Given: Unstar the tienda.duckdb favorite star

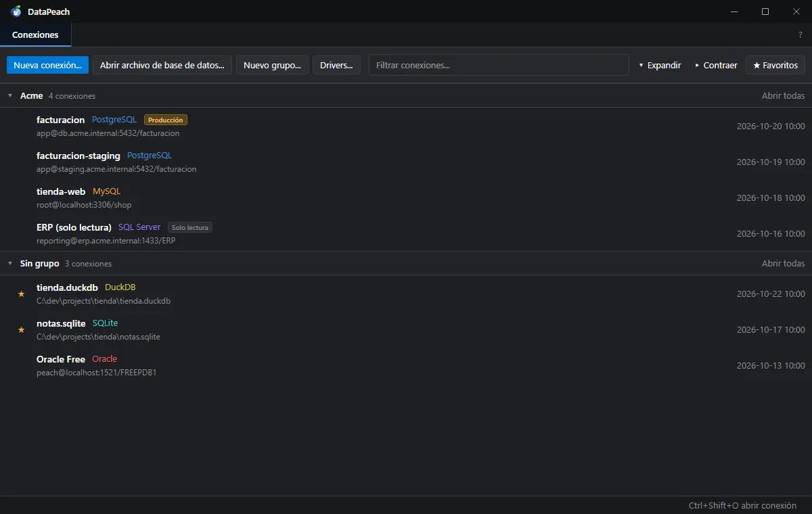Looking at the screenshot, I should 21,294.
